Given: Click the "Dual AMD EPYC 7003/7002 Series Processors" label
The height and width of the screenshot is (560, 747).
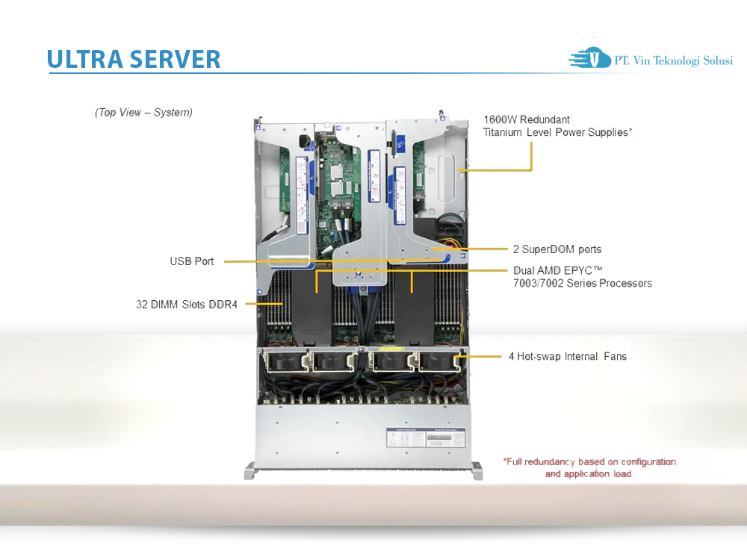Looking at the screenshot, I should (x=582, y=277).
